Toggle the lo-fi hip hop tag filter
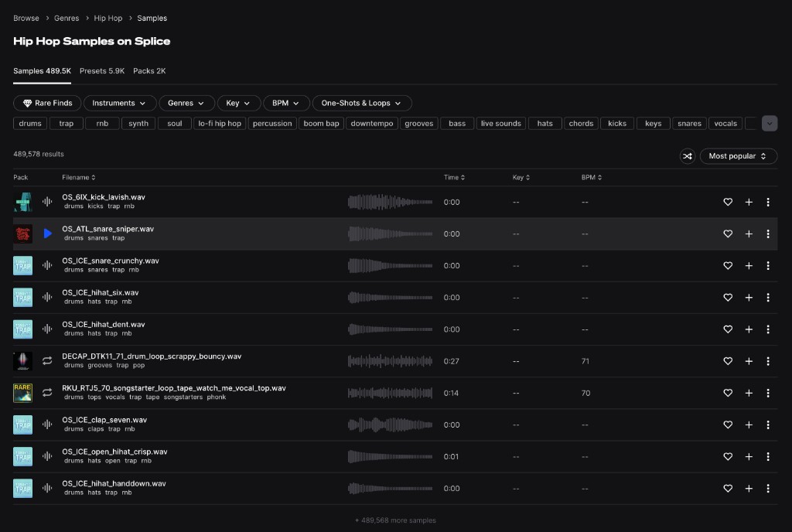This screenshot has width=792, height=532. pyautogui.click(x=220, y=123)
